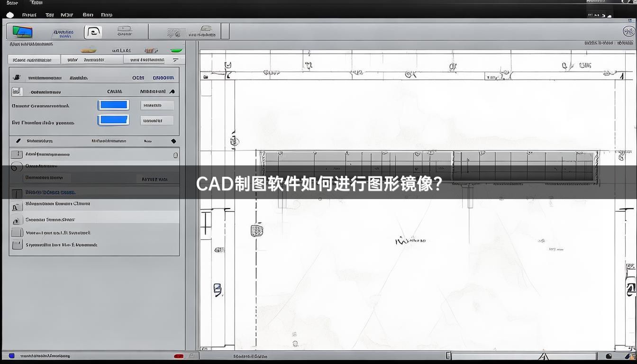This screenshot has height=364, width=637.
Task: Click the hatched pattern toolbar icon
Action: [x=176, y=33]
